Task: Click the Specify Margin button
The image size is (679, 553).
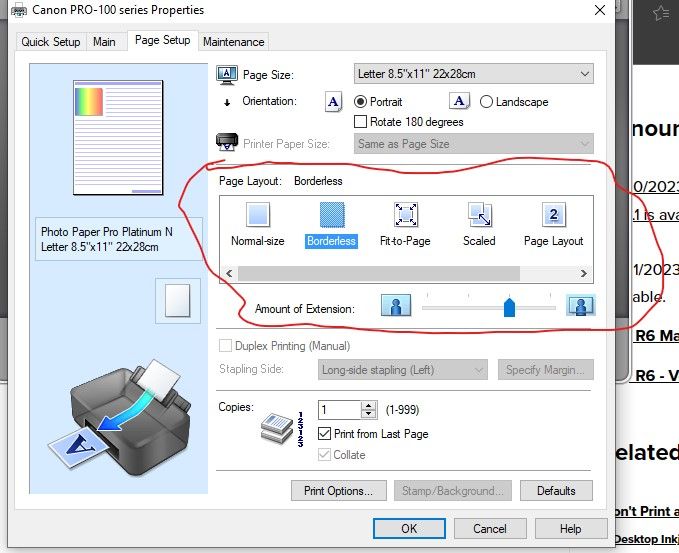Action: point(546,370)
